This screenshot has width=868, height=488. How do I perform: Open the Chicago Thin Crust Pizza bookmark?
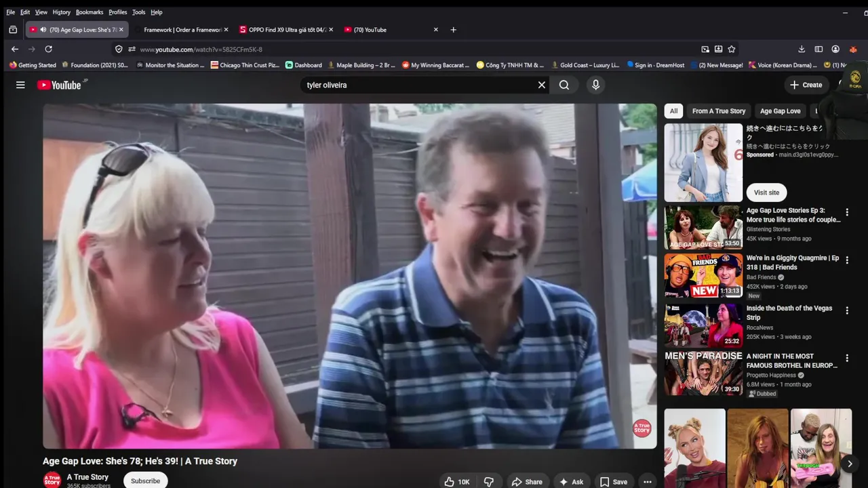click(245, 65)
